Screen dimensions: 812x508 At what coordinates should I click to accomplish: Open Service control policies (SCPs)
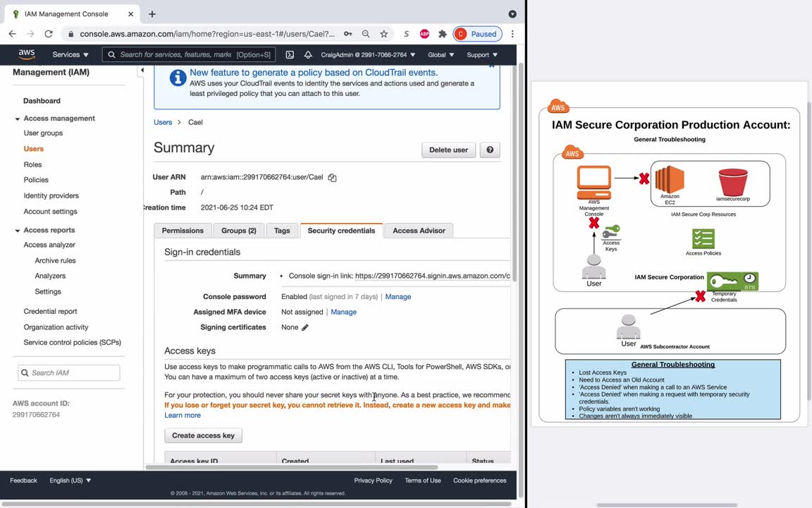pyautogui.click(x=73, y=343)
